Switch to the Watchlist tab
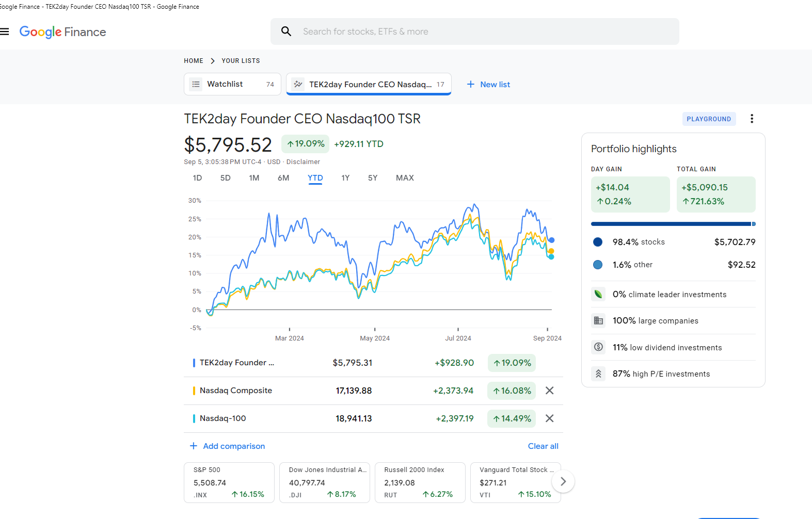 click(x=232, y=84)
